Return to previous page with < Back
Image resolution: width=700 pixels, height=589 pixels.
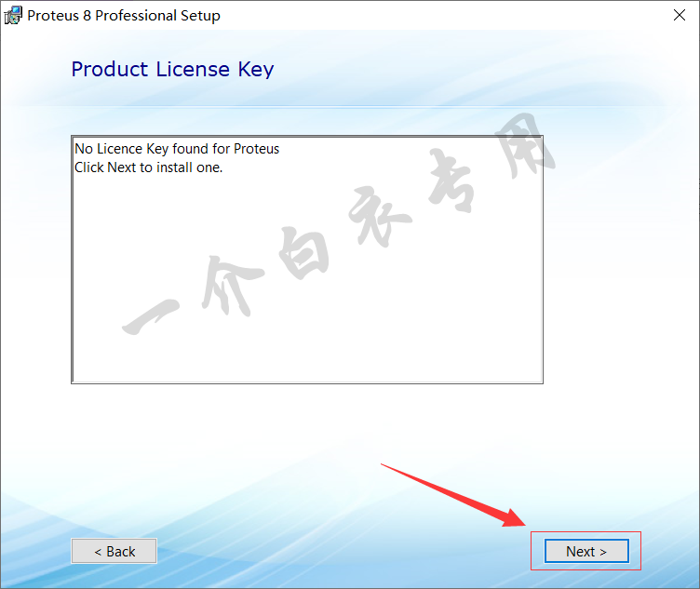114,551
